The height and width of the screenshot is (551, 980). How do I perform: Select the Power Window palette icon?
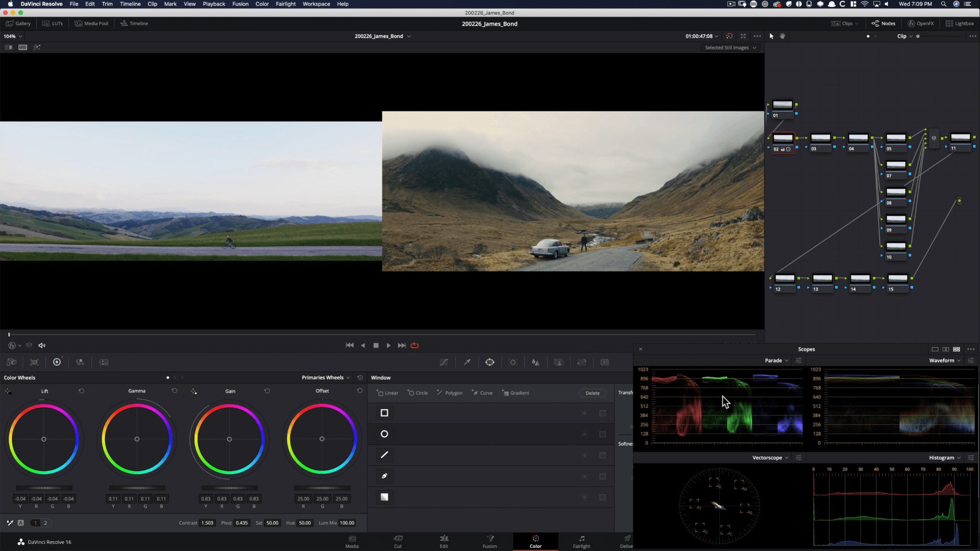(490, 362)
